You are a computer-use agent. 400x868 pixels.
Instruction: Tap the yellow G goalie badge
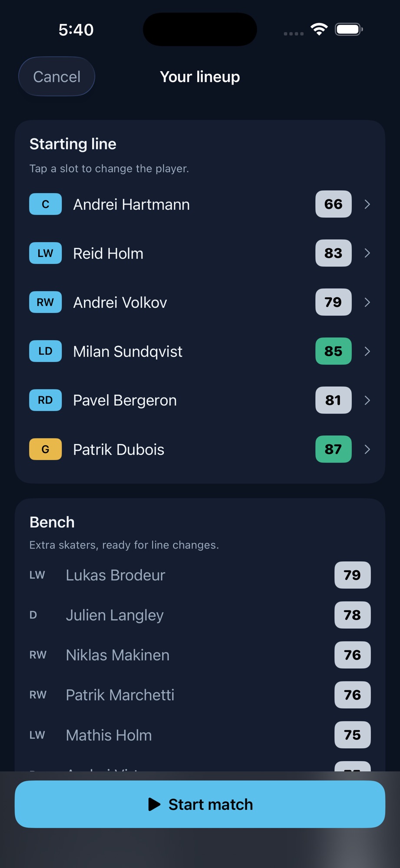(45, 449)
